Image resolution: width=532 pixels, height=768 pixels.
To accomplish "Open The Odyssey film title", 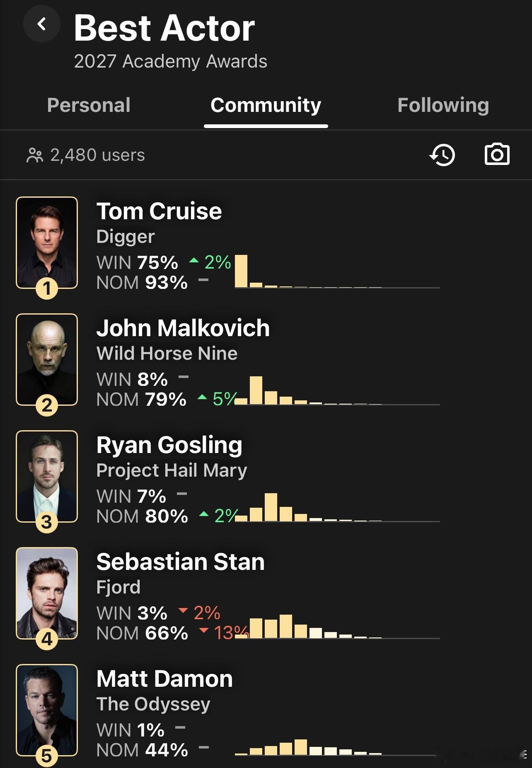I will click(153, 704).
